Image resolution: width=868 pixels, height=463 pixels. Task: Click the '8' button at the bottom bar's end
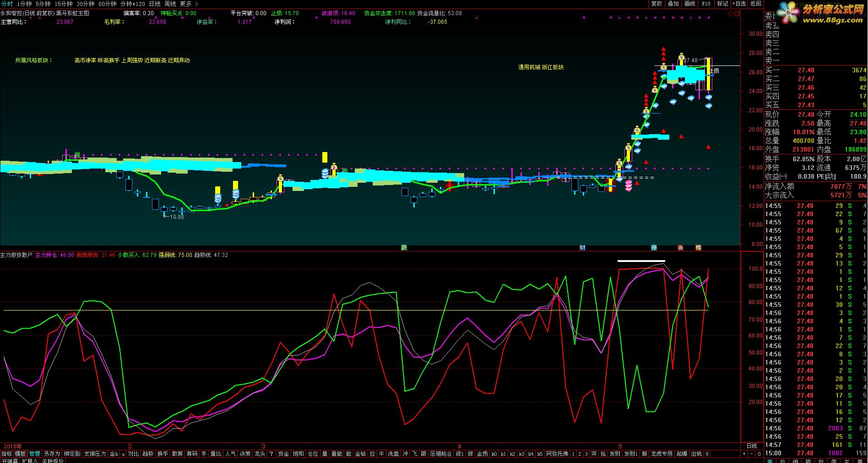(x=707, y=454)
